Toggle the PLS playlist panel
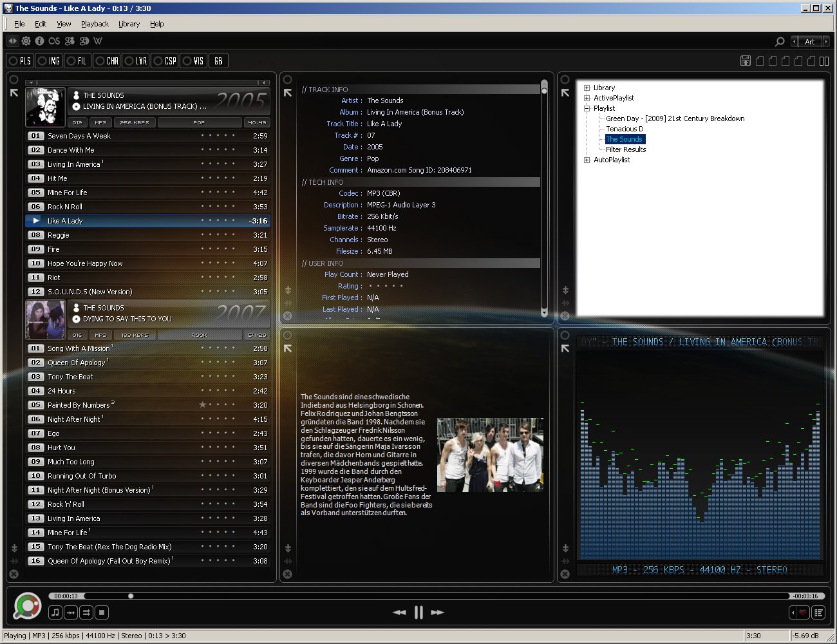 19,61
